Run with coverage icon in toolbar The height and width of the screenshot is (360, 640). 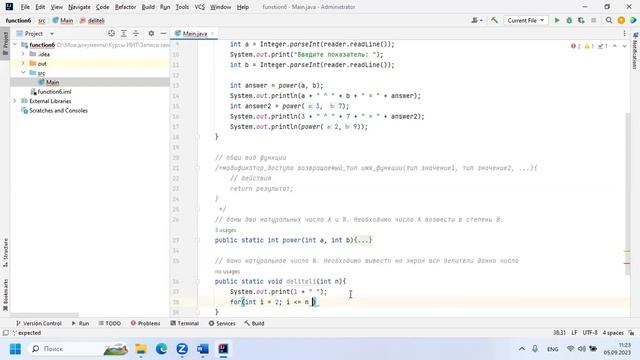581,20
